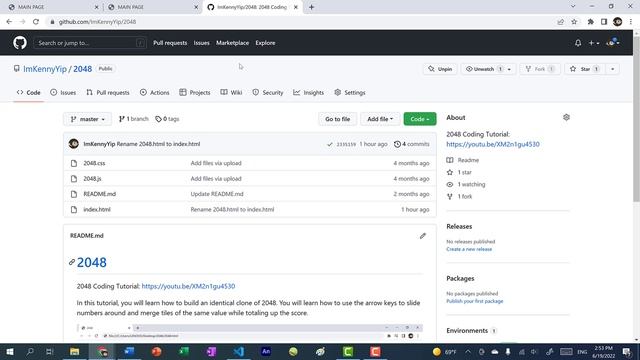The image size is (640, 360).
Task: Open Word from the taskbar
Action: pyautogui.click(x=129, y=351)
